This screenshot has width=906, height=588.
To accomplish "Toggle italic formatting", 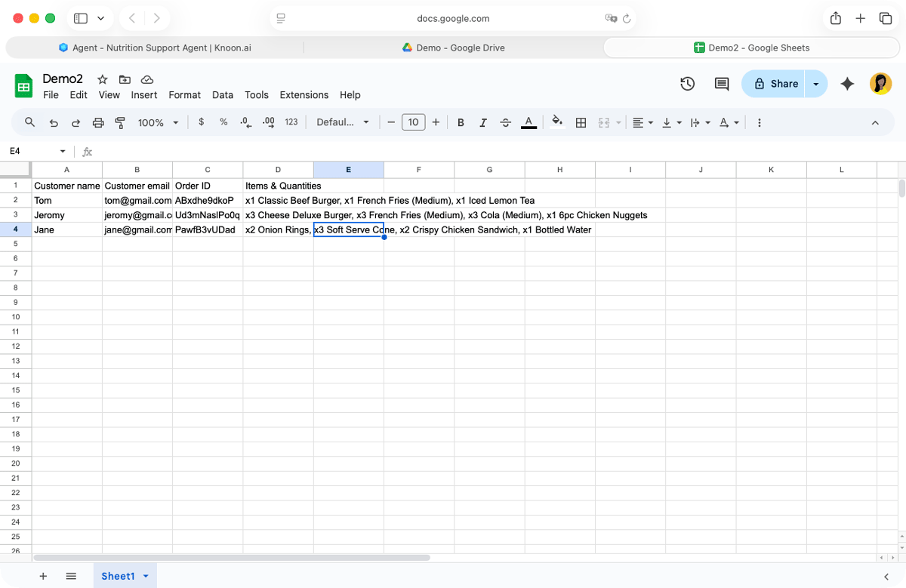I will (482, 122).
